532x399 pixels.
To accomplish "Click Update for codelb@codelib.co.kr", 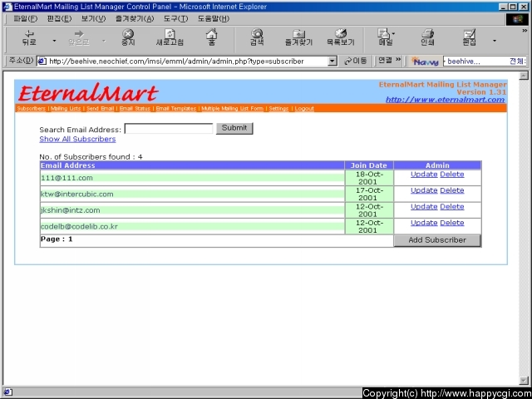I will (424, 223).
